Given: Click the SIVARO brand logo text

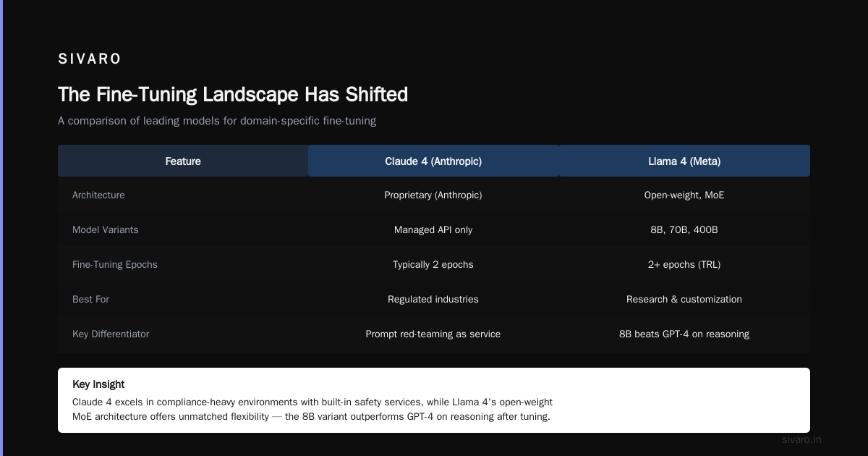Looking at the screenshot, I should (90, 59).
